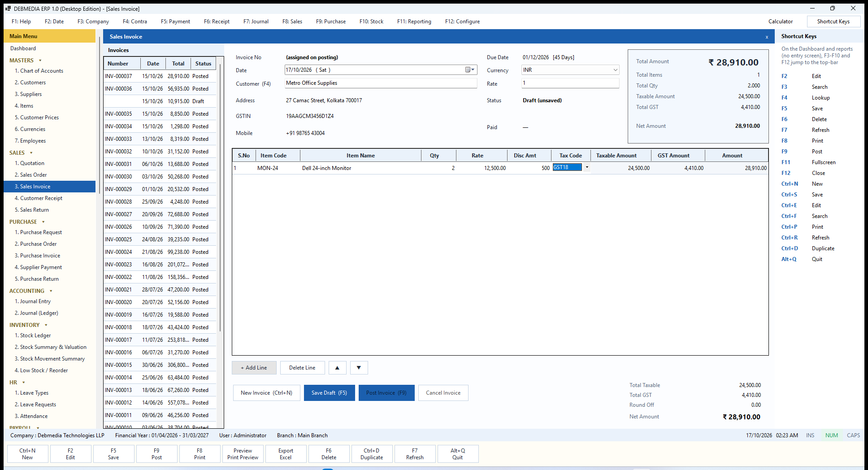Select the Draft invoice row of 10,915.00
The image size is (868, 470).
pos(160,101)
